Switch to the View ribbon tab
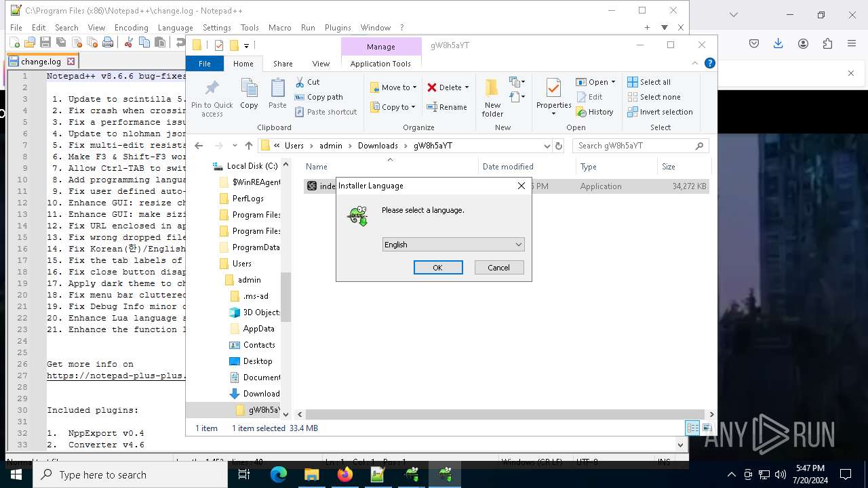 [x=321, y=64]
